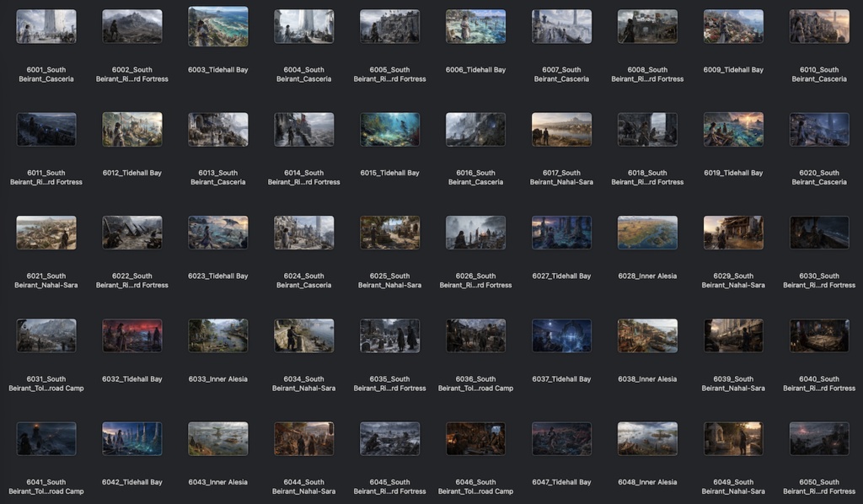This screenshot has width=863, height=504.
Task: Click the 6025_South Beirant_Nahal-Sara thumbnail
Action: (x=389, y=232)
